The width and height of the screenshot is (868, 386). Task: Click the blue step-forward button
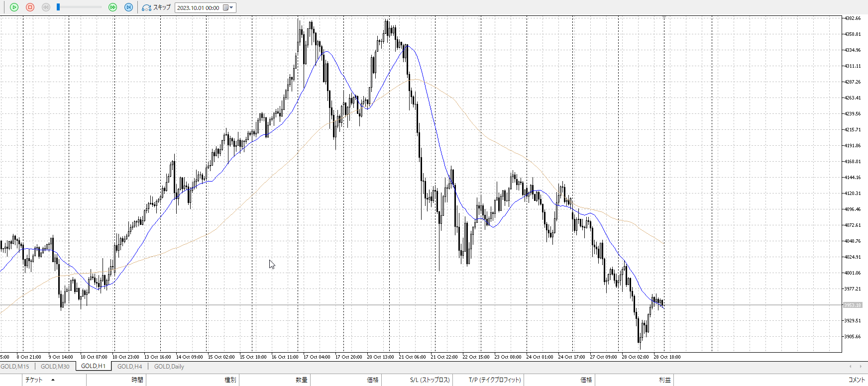pyautogui.click(x=128, y=7)
